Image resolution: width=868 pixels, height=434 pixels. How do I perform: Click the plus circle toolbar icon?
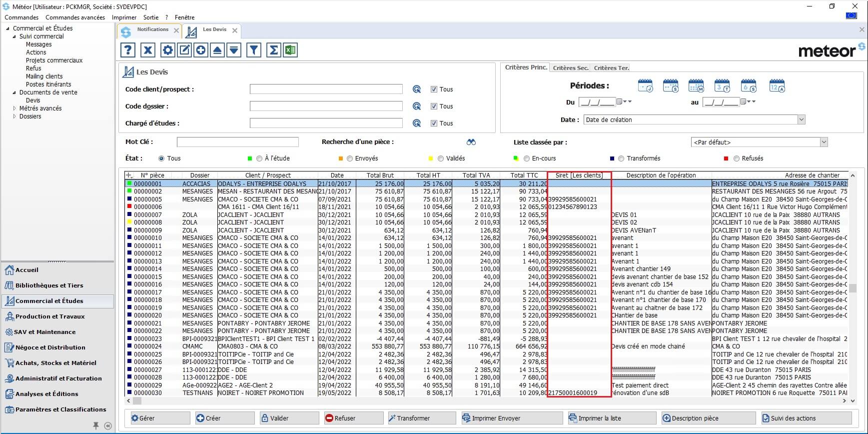click(201, 50)
